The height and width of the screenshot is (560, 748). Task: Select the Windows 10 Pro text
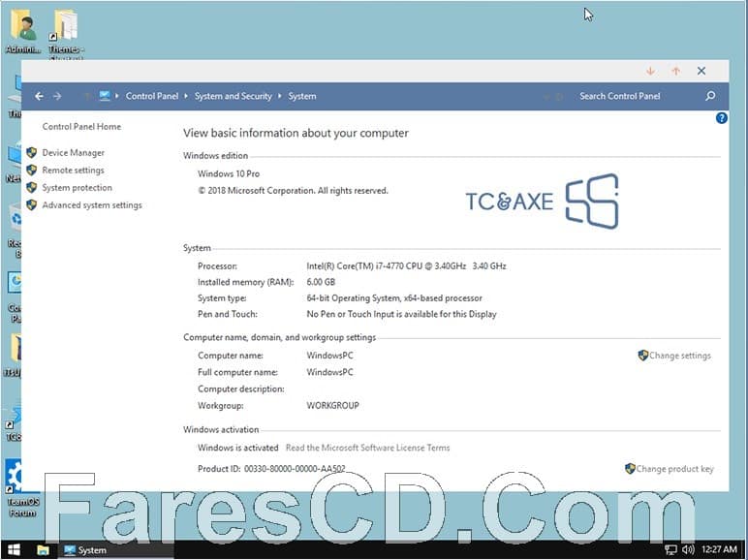point(229,173)
